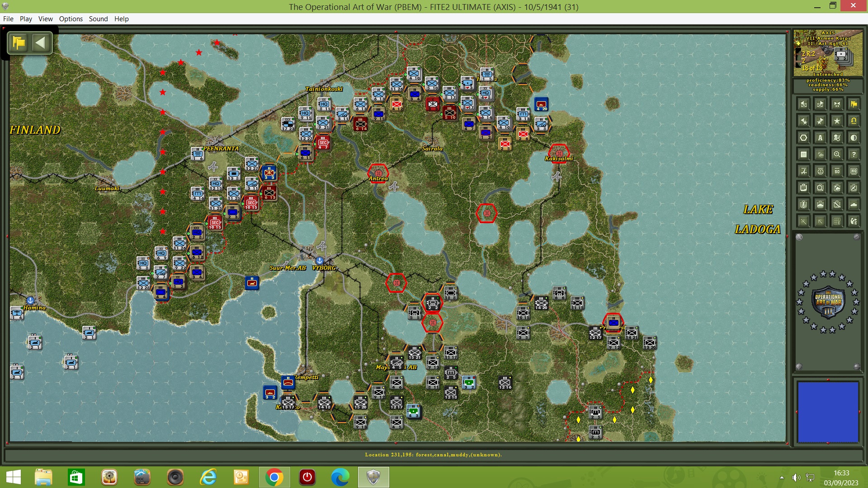Click the Operational Art of War III emblem
This screenshot has height=488, width=868.
(x=828, y=302)
